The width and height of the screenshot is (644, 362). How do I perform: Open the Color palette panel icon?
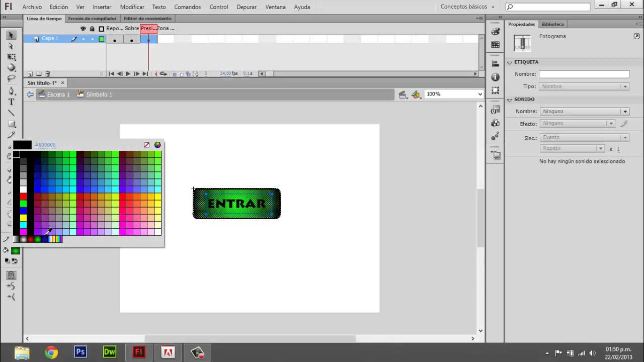pyautogui.click(x=496, y=32)
